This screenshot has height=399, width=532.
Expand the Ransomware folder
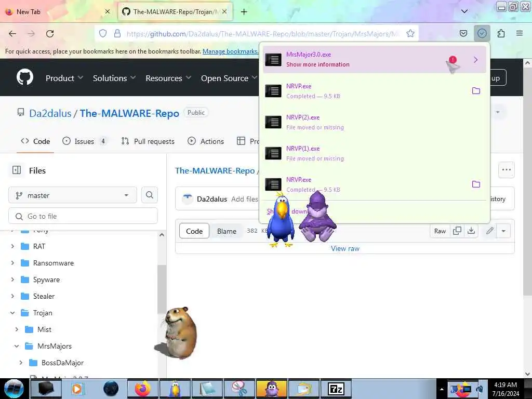click(x=13, y=263)
